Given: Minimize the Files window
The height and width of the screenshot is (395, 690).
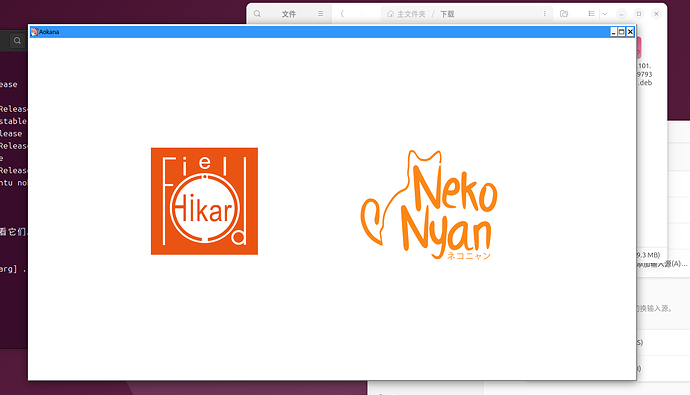Looking at the screenshot, I should point(621,14).
